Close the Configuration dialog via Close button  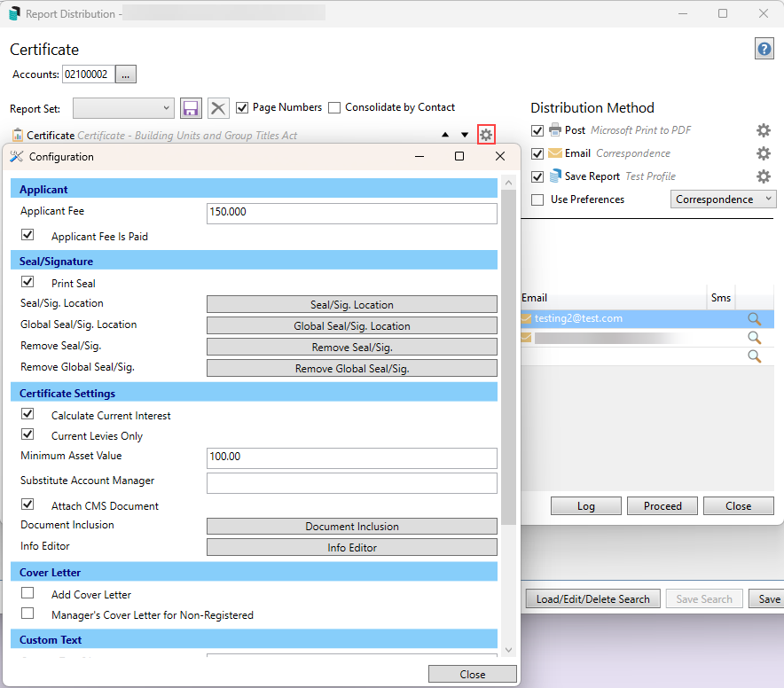(x=473, y=674)
